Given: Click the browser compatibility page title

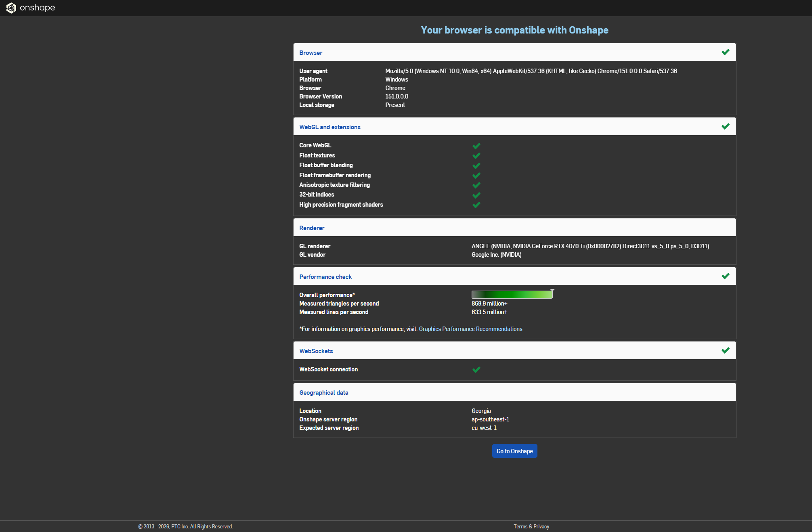Looking at the screenshot, I should [x=514, y=30].
